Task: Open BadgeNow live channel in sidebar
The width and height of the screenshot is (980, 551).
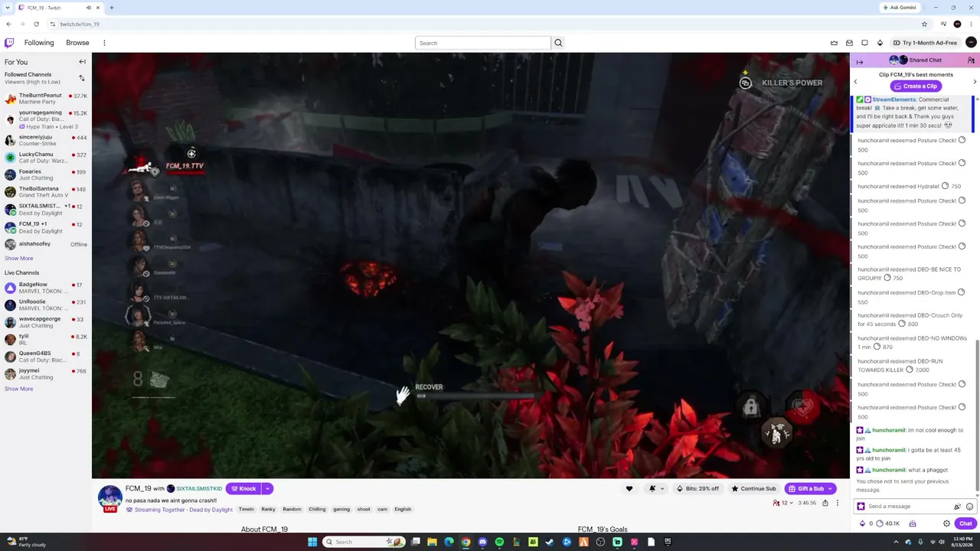Action: (x=45, y=288)
